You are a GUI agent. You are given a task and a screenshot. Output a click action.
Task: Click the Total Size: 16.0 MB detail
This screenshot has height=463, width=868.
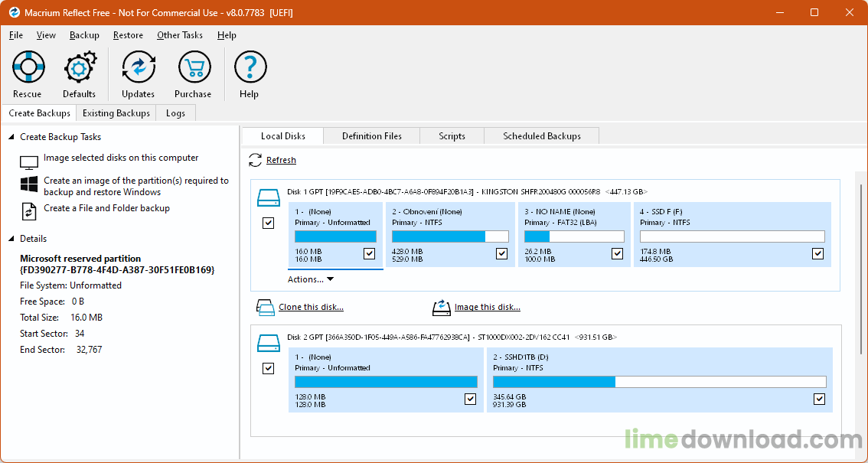(x=61, y=318)
